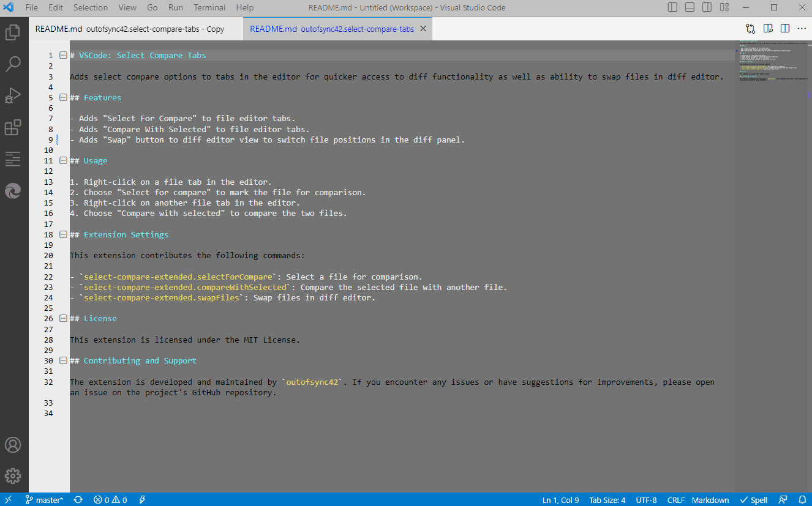The width and height of the screenshot is (812, 506).
Task: Click the code 'select-compare-extended.swapFiles'
Action: 161,298
